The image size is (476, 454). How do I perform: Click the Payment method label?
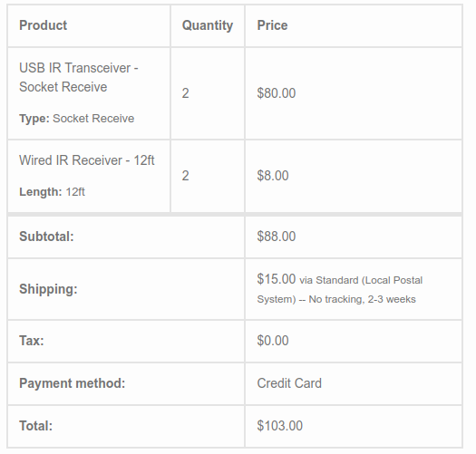click(x=73, y=383)
